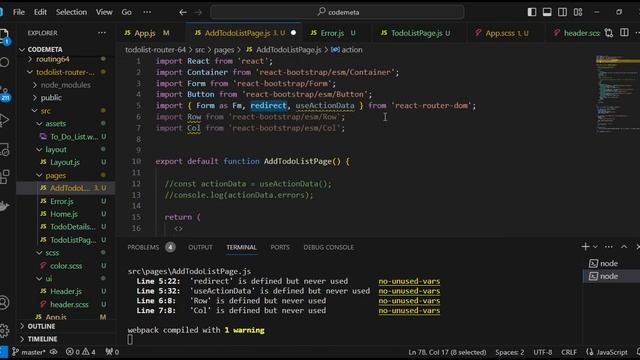Open errors and warnings status indicator

coord(80,352)
